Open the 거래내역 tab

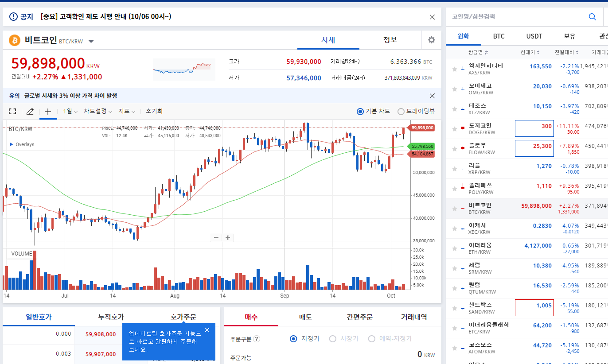click(414, 317)
